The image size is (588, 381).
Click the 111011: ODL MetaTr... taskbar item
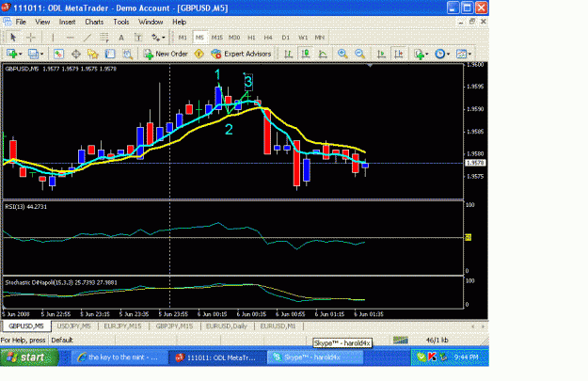[216, 357]
